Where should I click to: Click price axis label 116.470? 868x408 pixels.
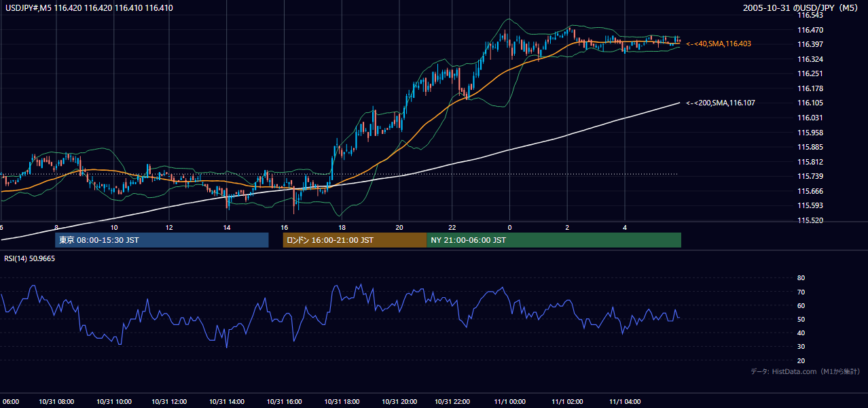click(810, 30)
